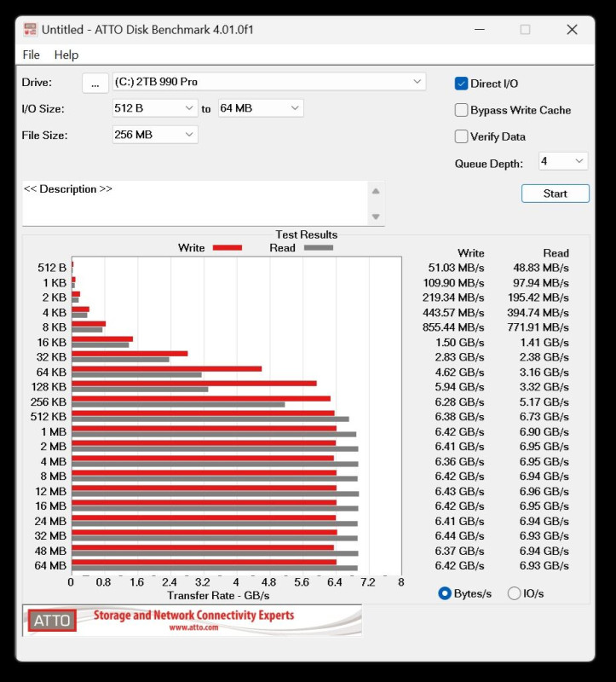Image resolution: width=616 pixels, height=682 pixels.
Task: Click the 109.90 MB/s write value
Action: coord(453,283)
